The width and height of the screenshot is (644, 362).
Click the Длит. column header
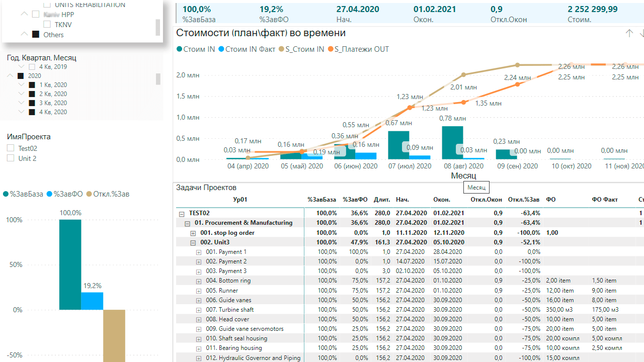tap(381, 200)
